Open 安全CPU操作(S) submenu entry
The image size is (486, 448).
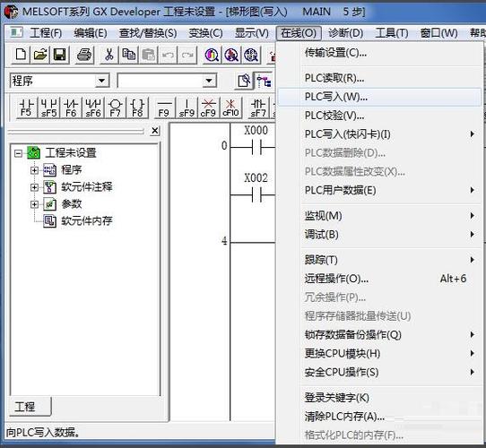[378, 373]
